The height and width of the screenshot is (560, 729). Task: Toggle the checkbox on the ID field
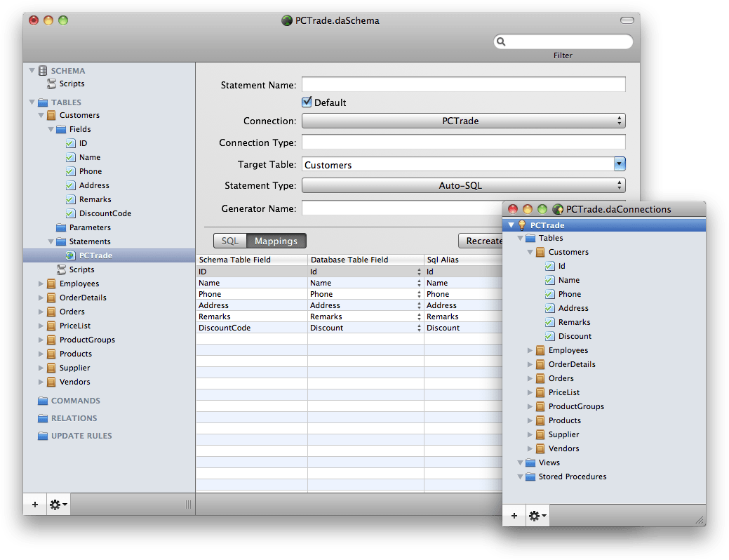(x=69, y=143)
